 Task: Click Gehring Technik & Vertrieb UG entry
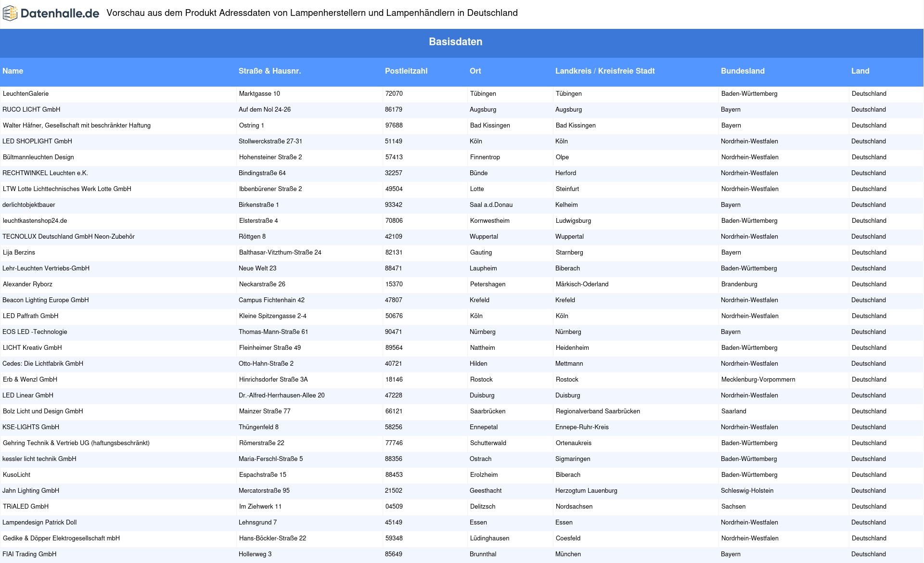[x=77, y=443]
